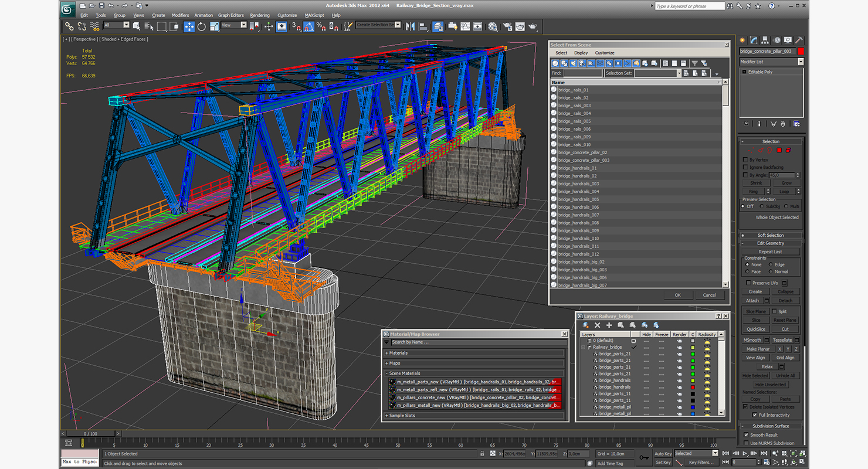Click Create New Layer icon in Layer window

(x=585, y=325)
